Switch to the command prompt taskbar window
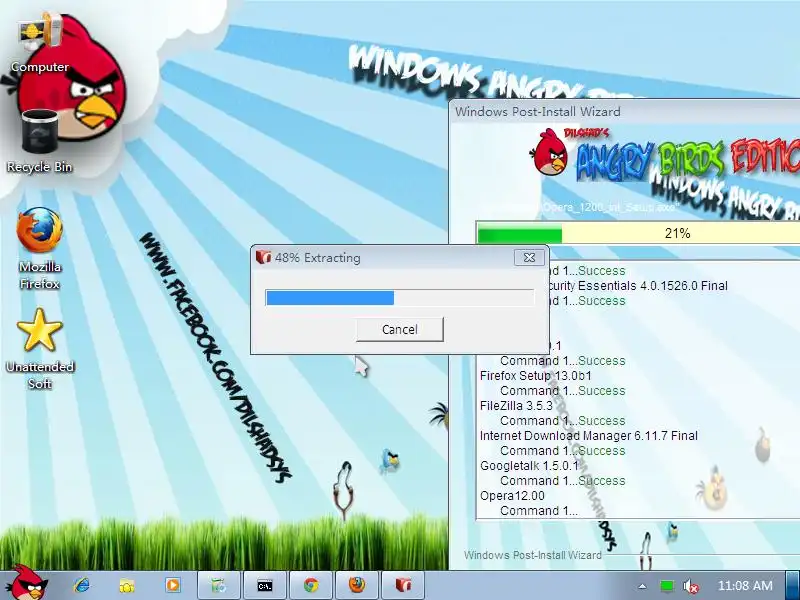Screen dimensions: 800x600 point(265,585)
